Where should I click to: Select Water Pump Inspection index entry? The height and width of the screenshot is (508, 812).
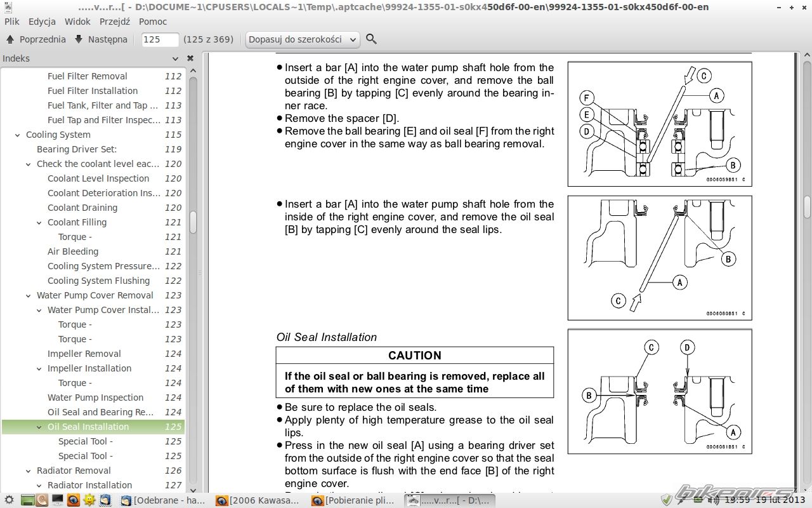(95, 398)
